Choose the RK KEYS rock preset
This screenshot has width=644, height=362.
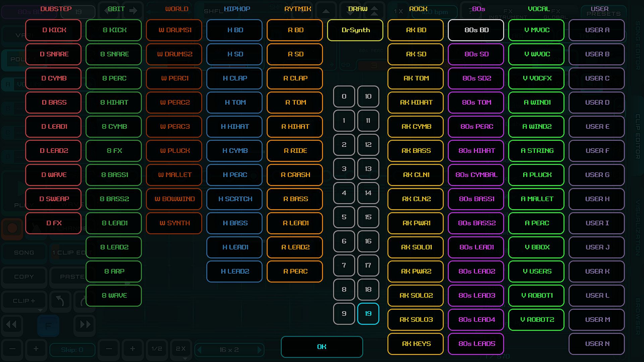pos(416,344)
